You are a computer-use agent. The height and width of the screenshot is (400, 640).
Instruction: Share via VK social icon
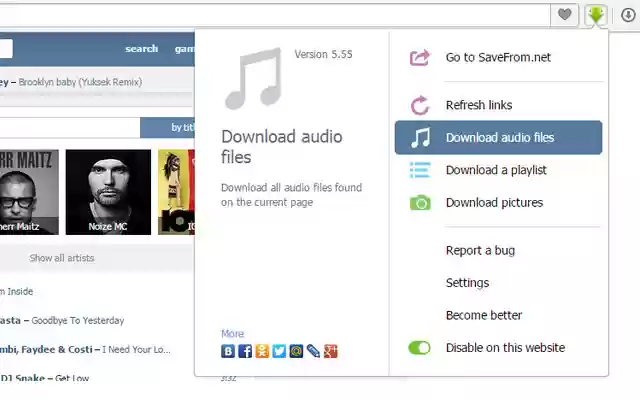228,351
